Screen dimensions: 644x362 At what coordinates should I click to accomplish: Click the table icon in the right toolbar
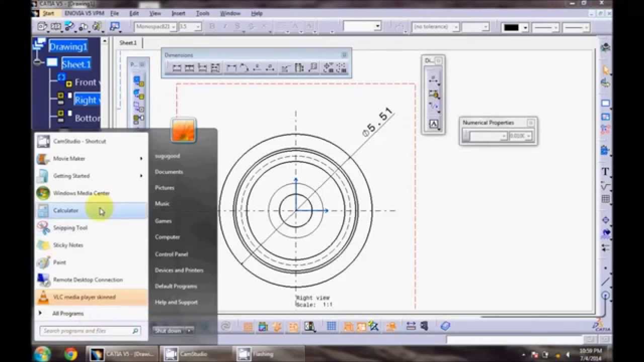pyautogui.click(x=606, y=199)
